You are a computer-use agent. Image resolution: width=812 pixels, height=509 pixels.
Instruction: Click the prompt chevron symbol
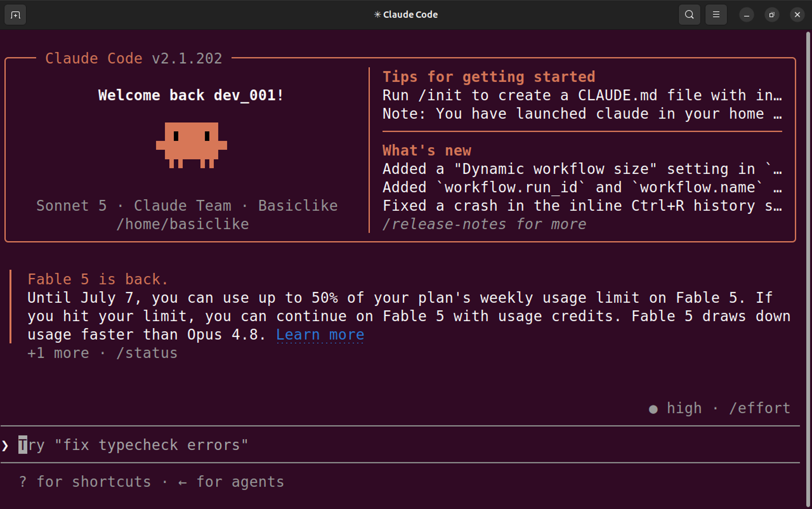(5, 445)
